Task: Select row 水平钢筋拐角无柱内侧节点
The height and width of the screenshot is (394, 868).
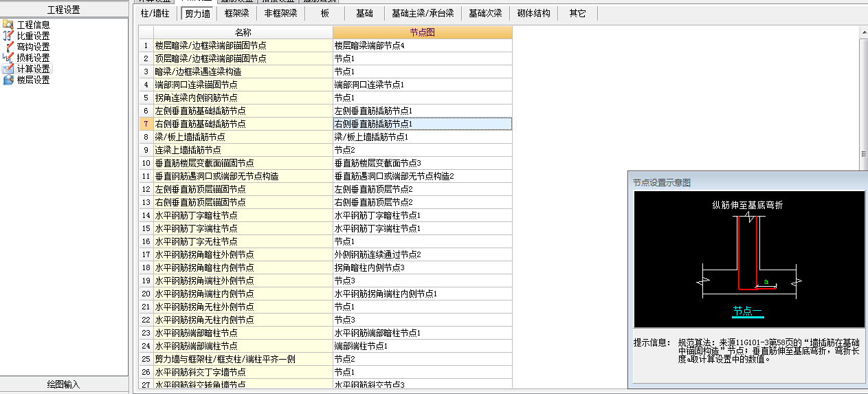Action: point(243,320)
